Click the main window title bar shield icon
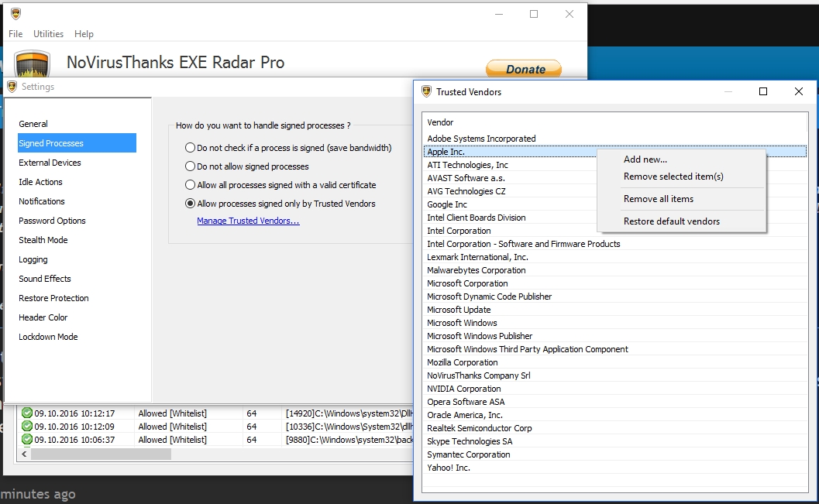Viewport: 819px width, 504px height. [x=15, y=14]
